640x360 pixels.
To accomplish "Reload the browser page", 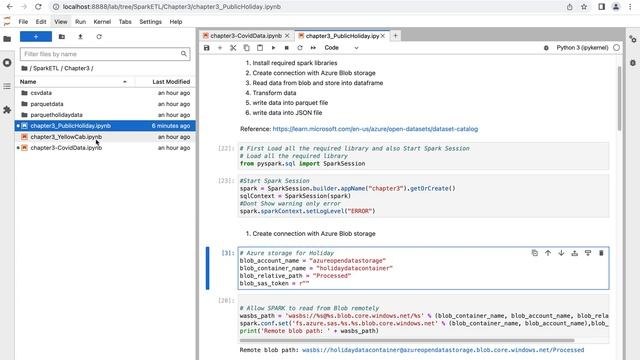I will (38, 7).
